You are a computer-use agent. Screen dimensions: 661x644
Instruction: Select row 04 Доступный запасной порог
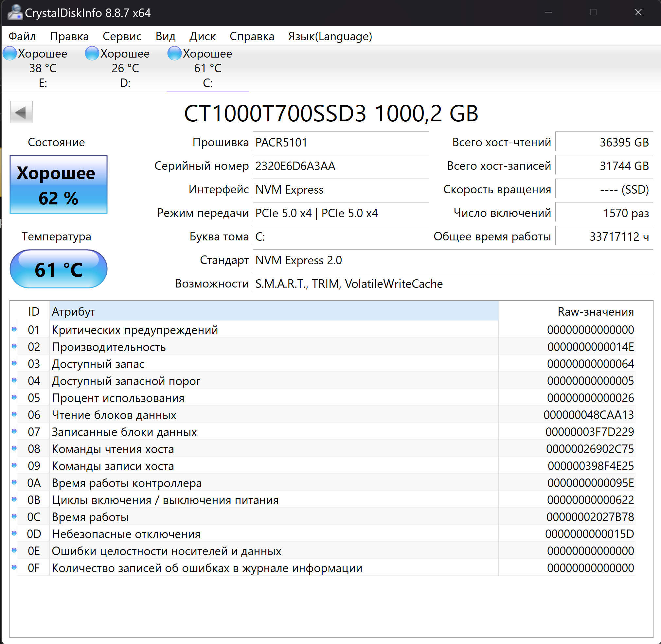tap(323, 381)
